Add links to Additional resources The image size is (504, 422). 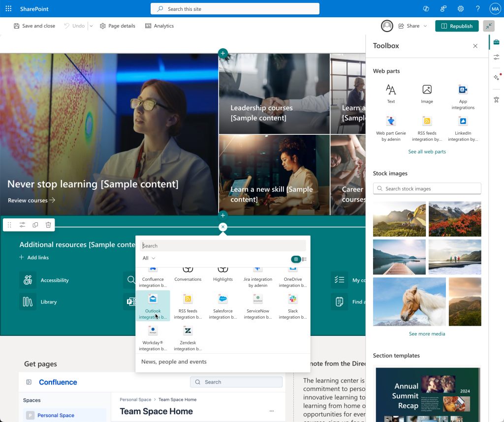coord(34,258)
